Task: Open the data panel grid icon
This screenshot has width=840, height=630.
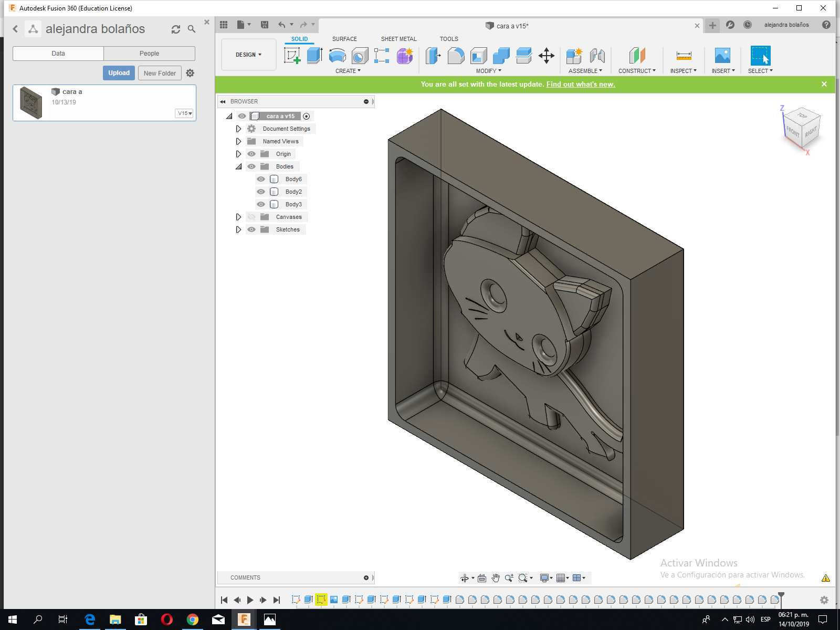Action: pos(224,25)
